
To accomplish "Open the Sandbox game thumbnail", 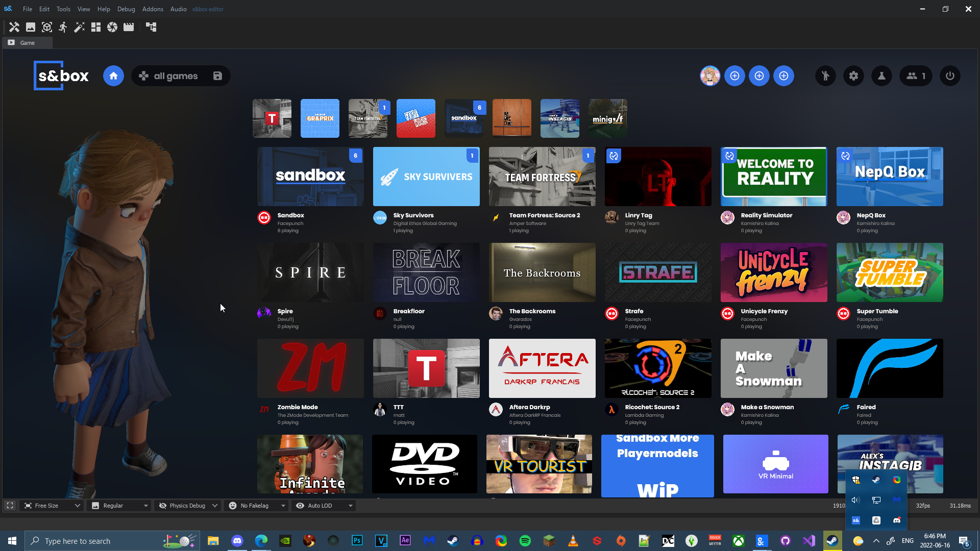I will point(310,176).
